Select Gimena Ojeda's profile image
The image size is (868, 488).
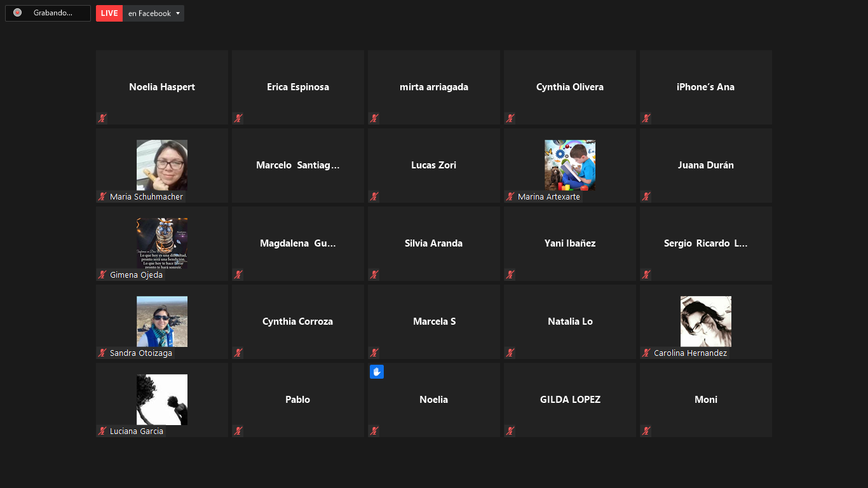(x=161, y=243)
